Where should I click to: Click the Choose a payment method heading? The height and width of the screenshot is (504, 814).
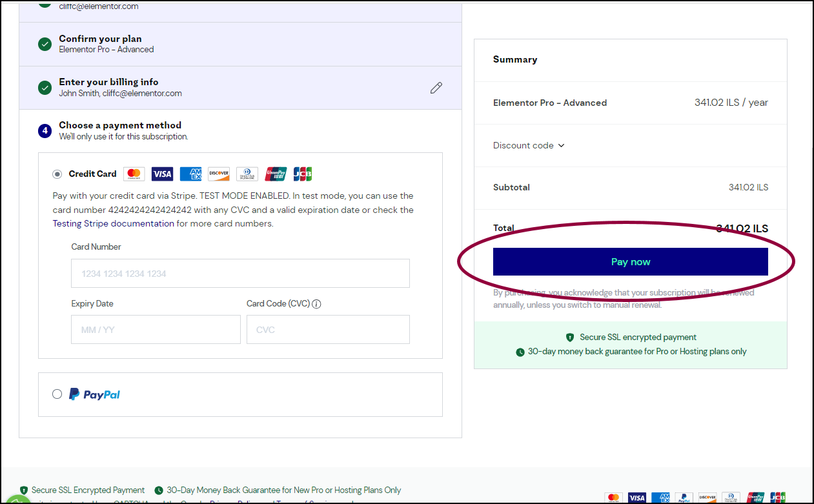pos(120,125)
